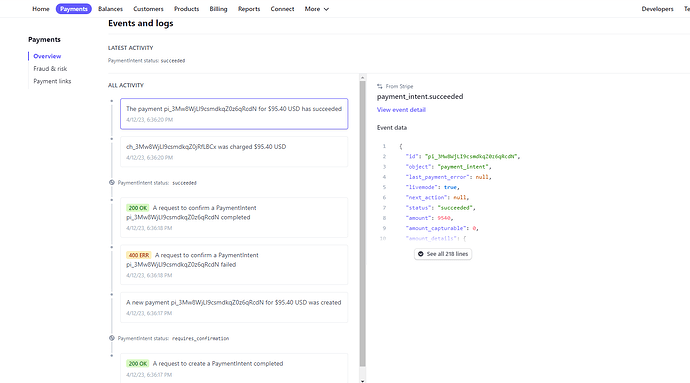Click the status icon beside PaymentIntent status succeeded

[x=112, y=183]
